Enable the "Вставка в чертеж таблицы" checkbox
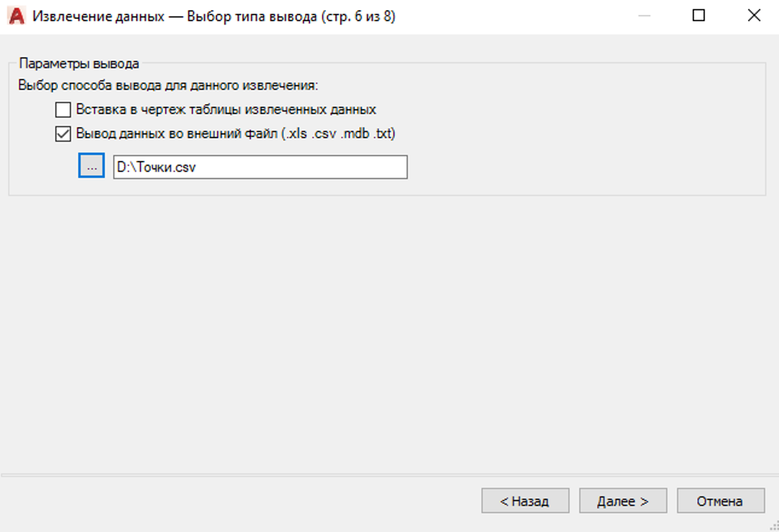The width and height of the screenshot is (779, 532). (x=63, y=109)
